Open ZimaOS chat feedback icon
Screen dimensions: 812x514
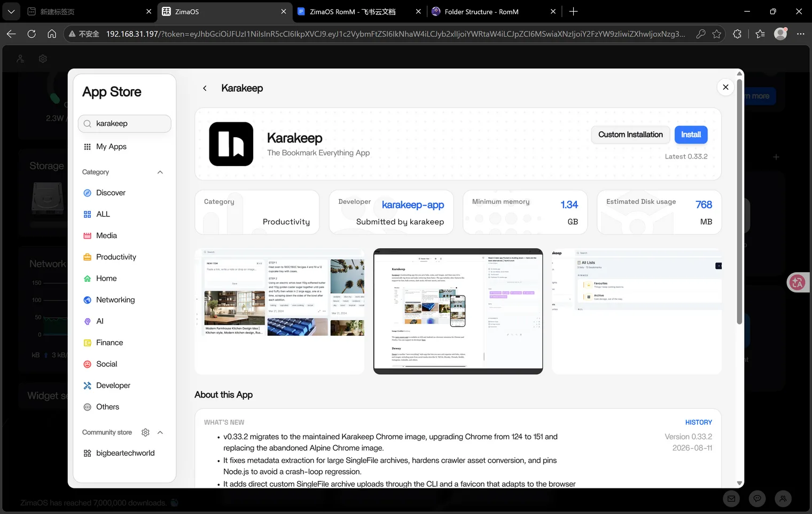[757, 499]
